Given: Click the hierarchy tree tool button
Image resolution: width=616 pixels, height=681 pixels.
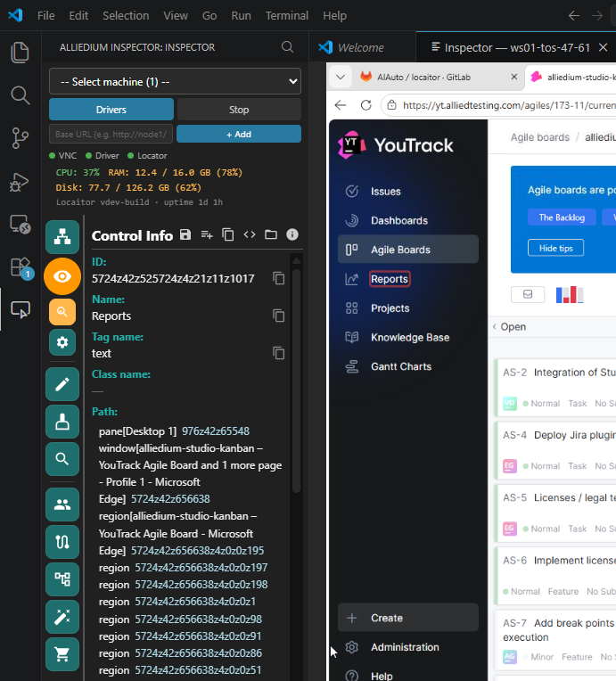Looking at the screenshot, I should [x=62, y=237].
